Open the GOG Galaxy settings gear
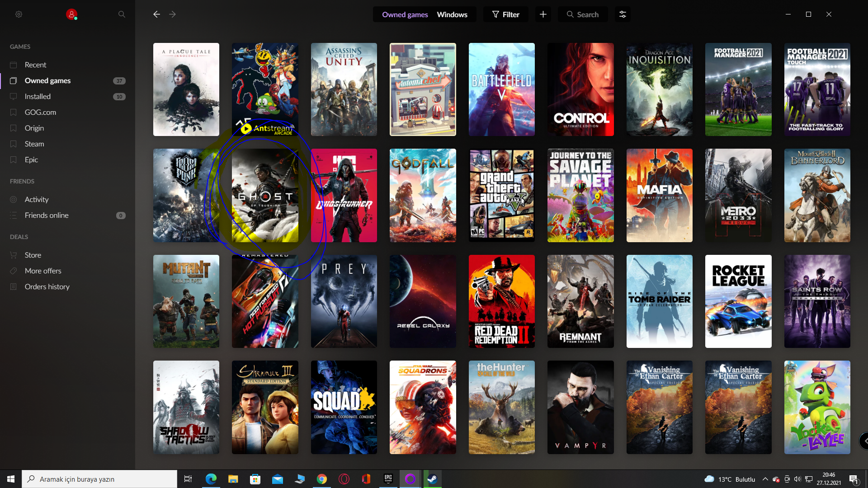868x488 pixels. [x=19, y=14]
